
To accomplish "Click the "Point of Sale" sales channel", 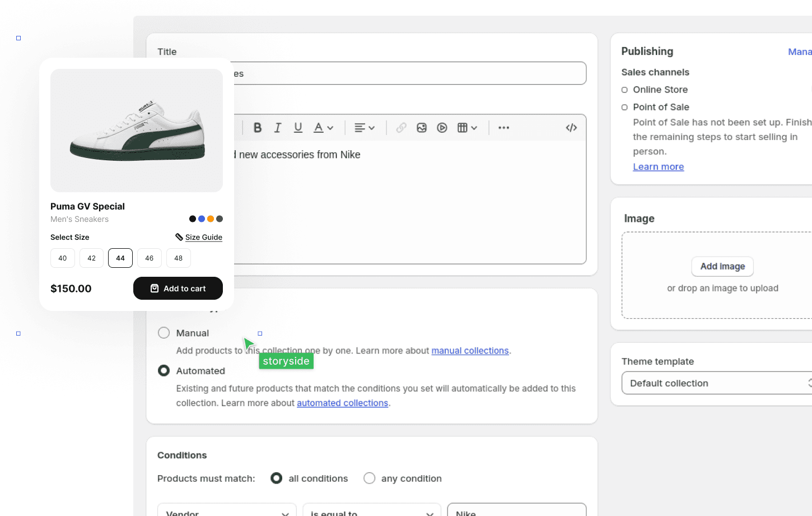I will click(x=661, y=107).
